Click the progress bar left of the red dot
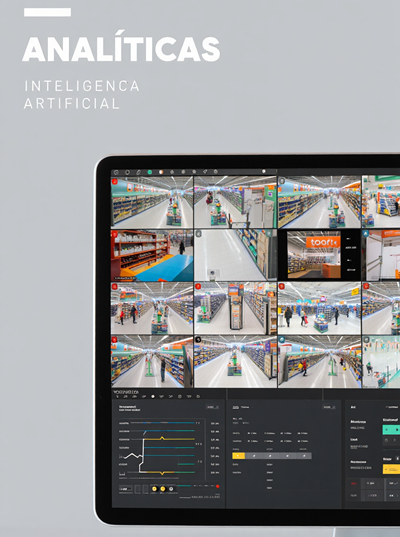Screen dimensions: 400x537 [x=196, y=486]
